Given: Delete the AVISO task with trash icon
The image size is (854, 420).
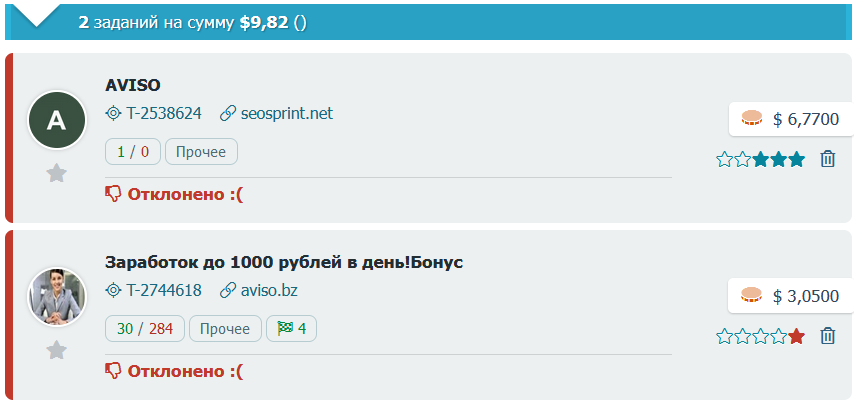Looking at the screenshot, I should pos(827,159).
